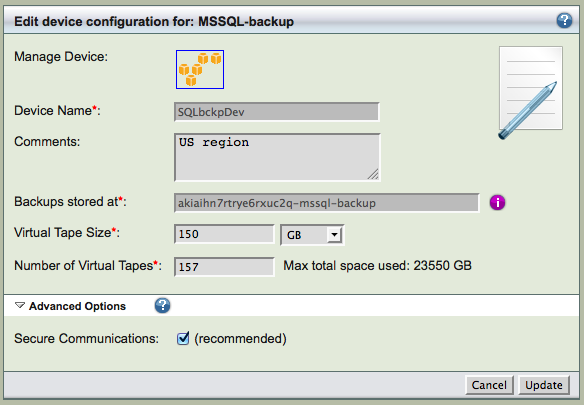Screen dimensions: 584x405
Task: Click the Max total space used text
Action: click(x=377, y=266)
